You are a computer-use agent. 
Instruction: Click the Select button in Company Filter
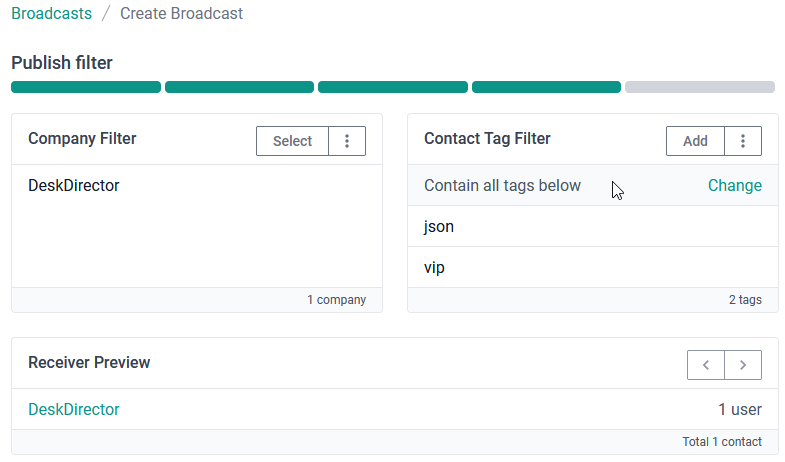(292, 141)
